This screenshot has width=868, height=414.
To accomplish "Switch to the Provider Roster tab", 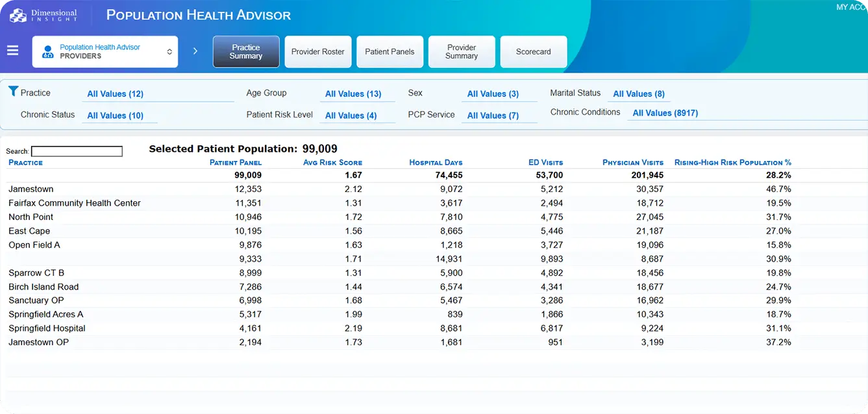I will pos(317,52).
